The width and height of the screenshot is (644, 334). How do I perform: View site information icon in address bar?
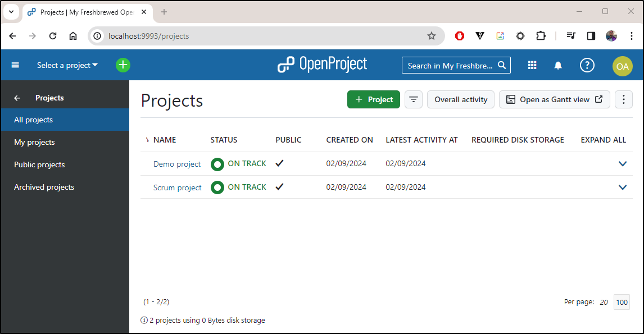tap(97, 36)
